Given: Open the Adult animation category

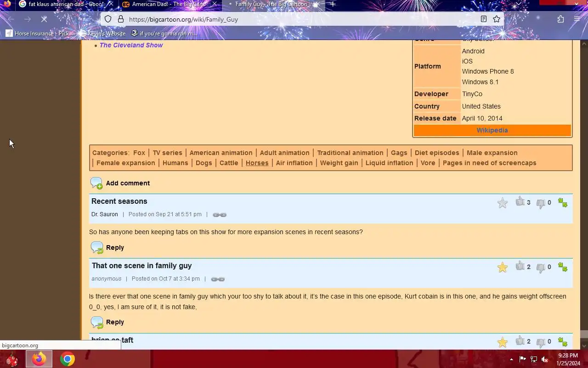Looking at the screenshot, I should (285, 153).
